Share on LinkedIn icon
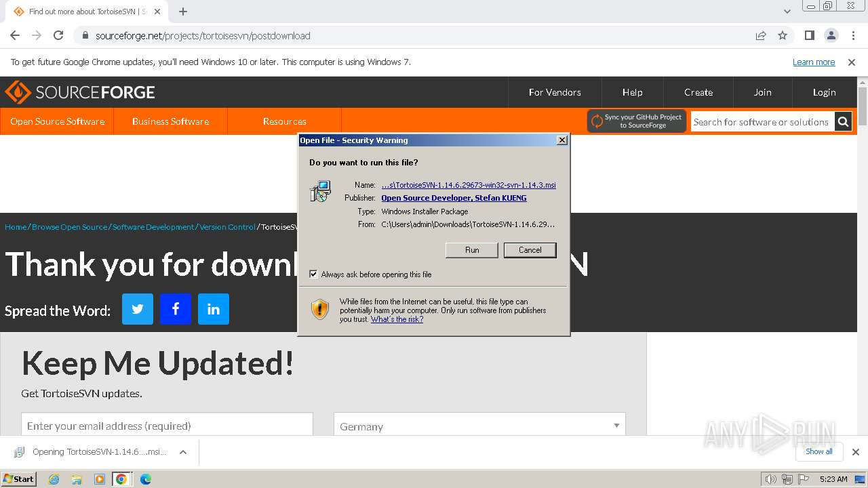This screenshot has width=868, height=488. 214,309
